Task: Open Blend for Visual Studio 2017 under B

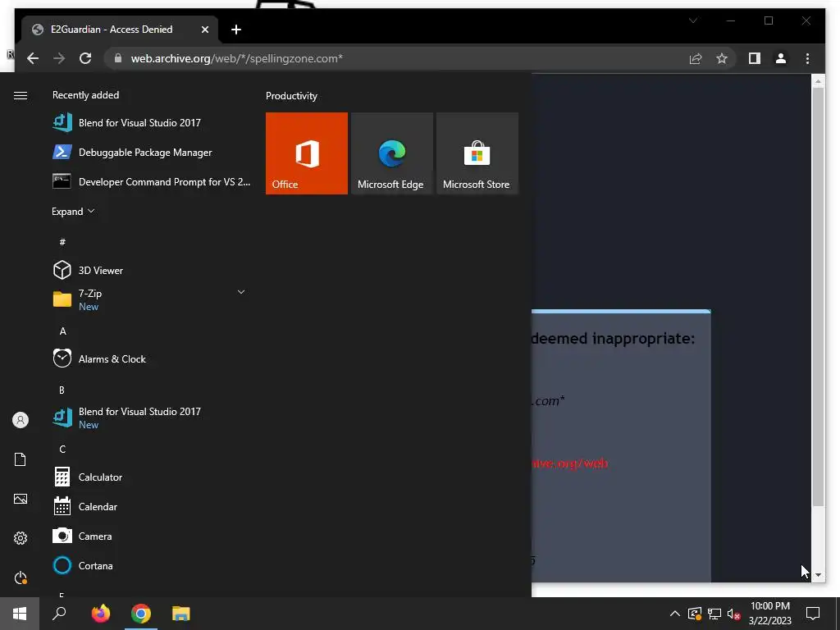Action: pyautogui.click(x=152, y=418)
